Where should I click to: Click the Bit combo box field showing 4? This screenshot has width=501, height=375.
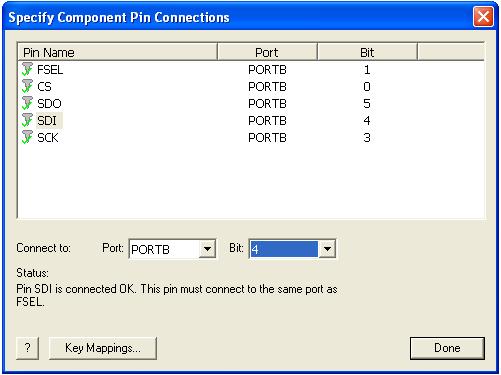pos(292,249)
